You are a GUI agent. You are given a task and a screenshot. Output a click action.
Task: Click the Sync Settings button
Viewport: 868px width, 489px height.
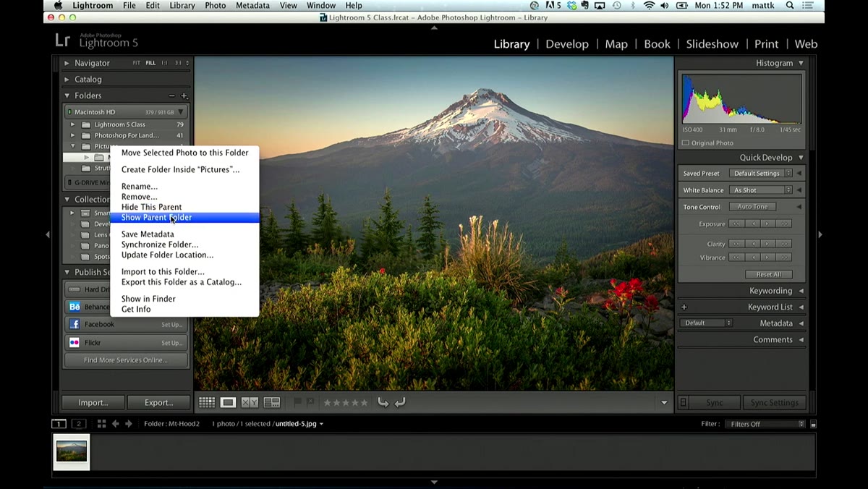coord(774,403)
